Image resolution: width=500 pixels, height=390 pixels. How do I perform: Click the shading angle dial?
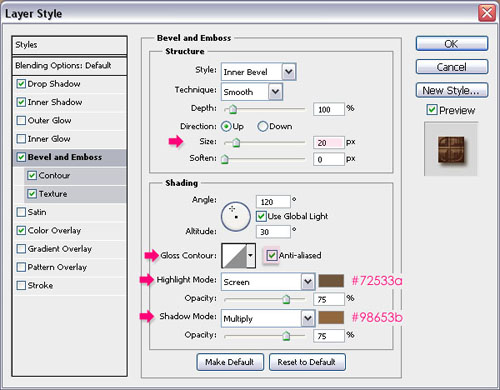pos(236,216)
